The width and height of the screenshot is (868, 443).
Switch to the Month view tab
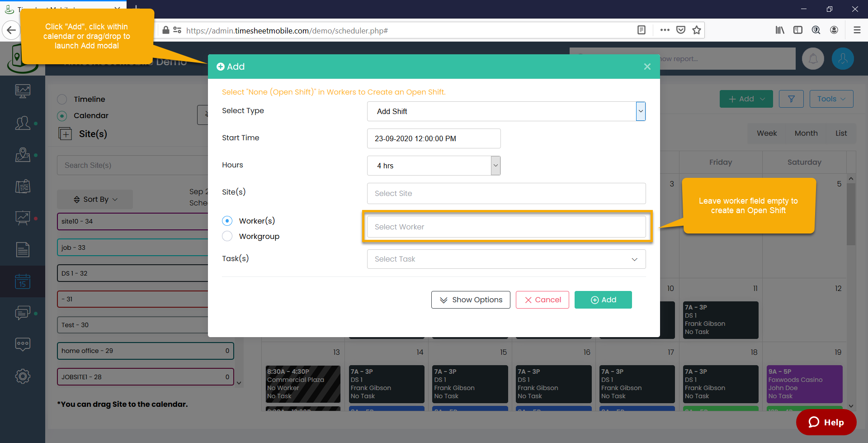point(806,133)
